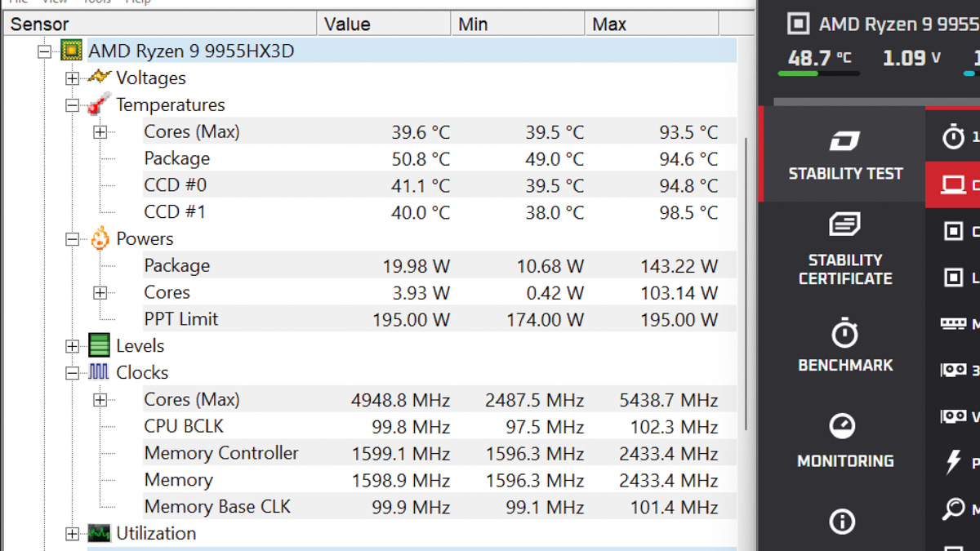
Task: Click the sensor list vertical scrollbar
Action: click(x=746, y=282)
